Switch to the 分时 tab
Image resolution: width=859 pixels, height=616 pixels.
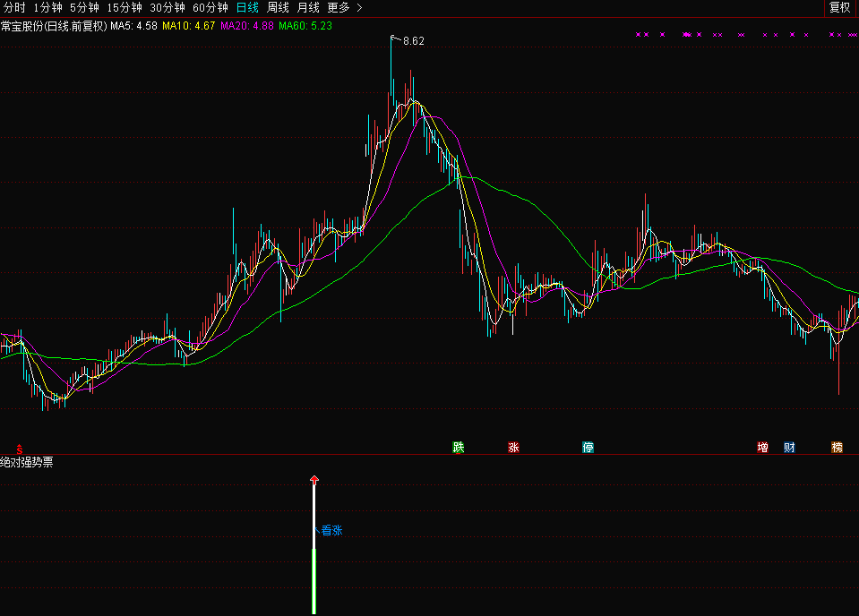pos(15,7)
